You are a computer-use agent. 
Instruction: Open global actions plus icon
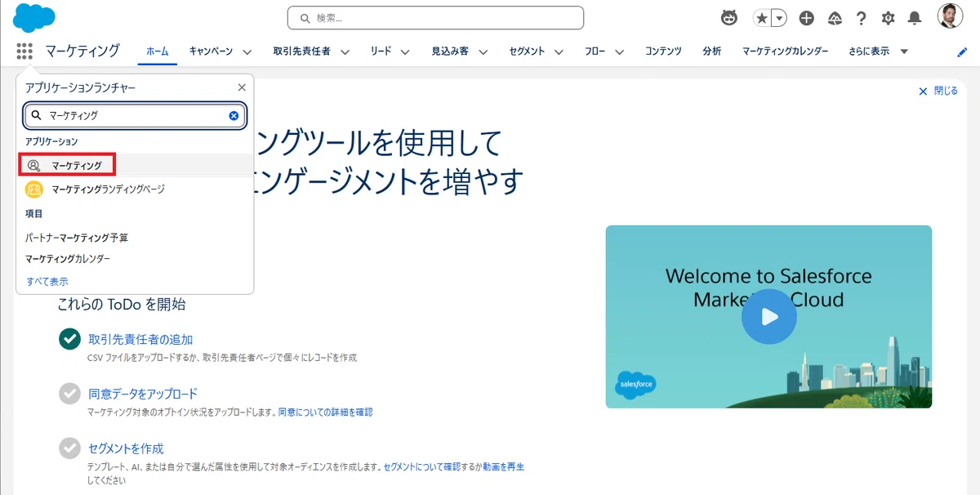pos(806,18)
